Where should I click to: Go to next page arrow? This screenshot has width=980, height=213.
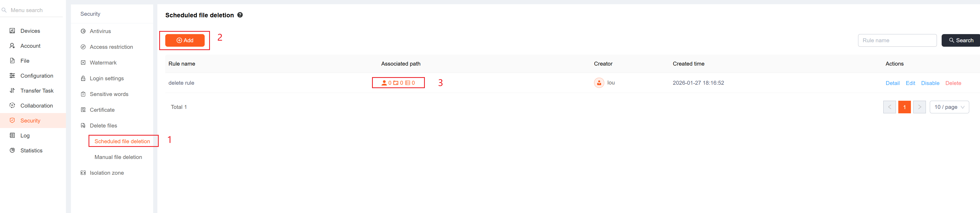(x=919, y=107)
